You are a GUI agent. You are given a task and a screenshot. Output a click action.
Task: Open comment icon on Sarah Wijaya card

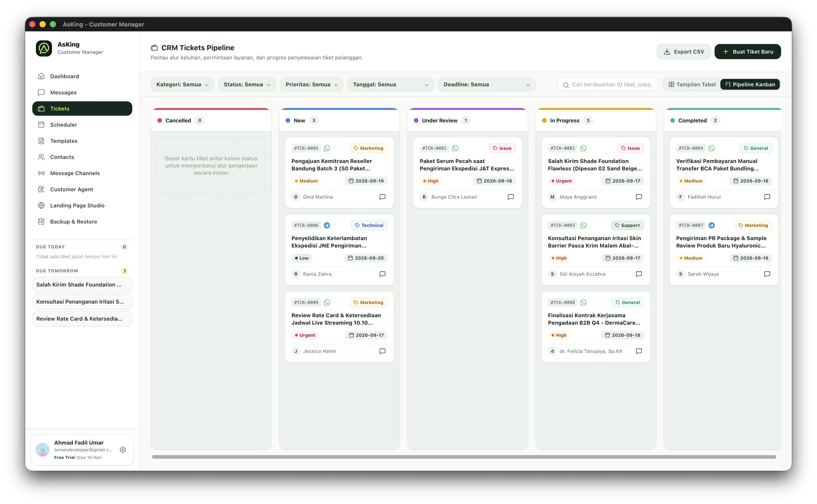click(767, 274)
